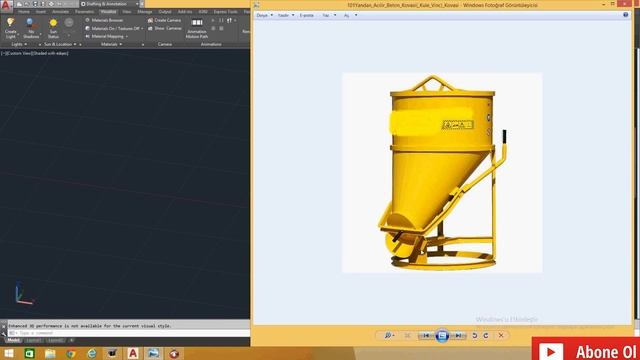This screenshot has width=640, height=360.
Task: Open the Materials On / Textures Off dropdown
Action: pos(114,28)
